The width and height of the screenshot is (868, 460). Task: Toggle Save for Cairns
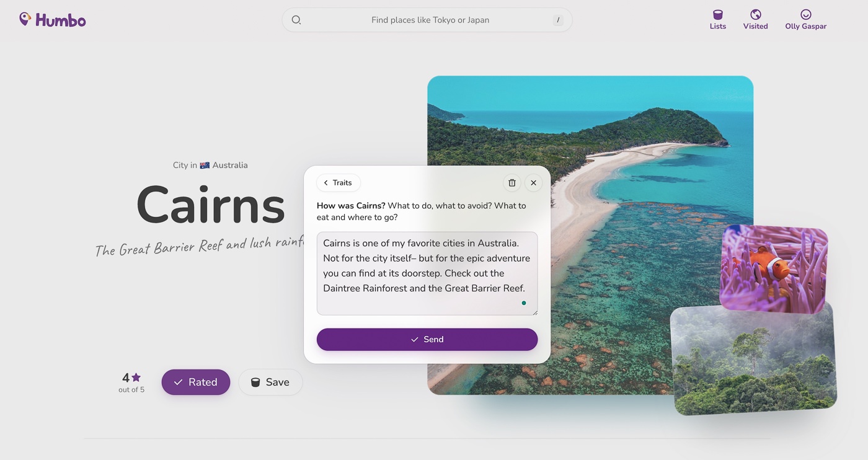(270, 382)
